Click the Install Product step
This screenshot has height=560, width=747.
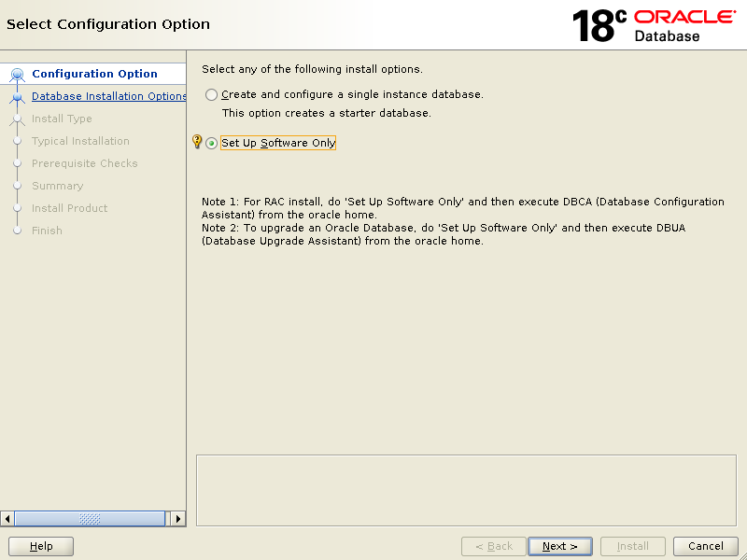(x=69, y=208)
